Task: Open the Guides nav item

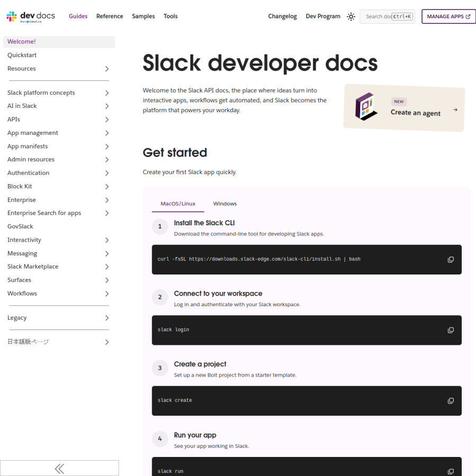Action: click(x=78, y=16)
